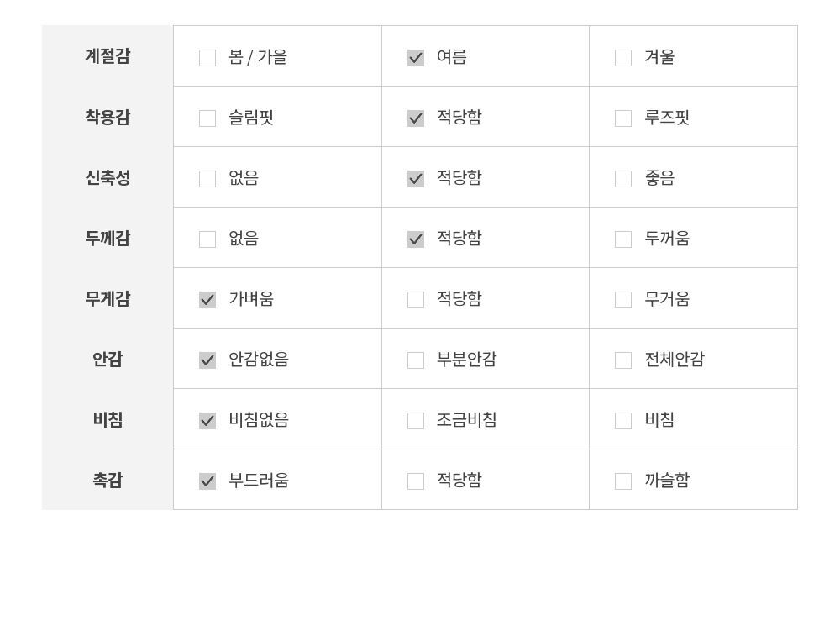Select the 부분안감 lining checkbox
This screenshot has height=636, width=840.
coord(416,360)
